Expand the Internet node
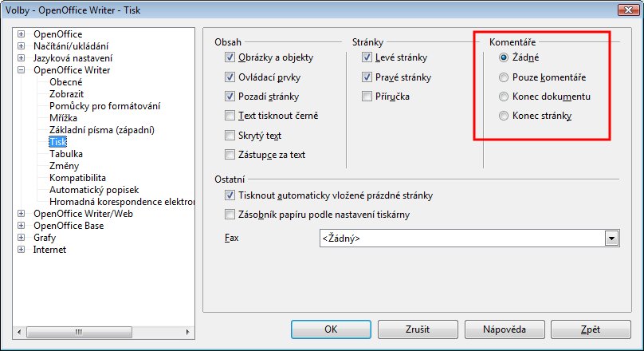The height and width of the screenshot is (351, 644). tap(21, 250)
